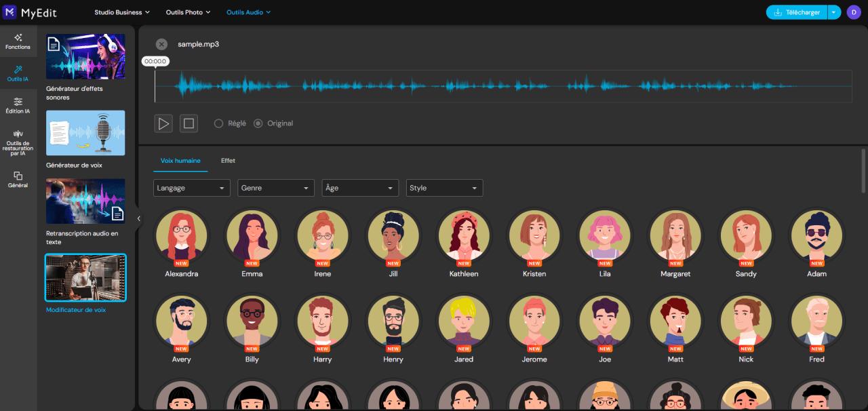This screenshot has height=411, width=868.
Task: Choose the Harry voice avatar
Action: click(x=323, y=321)
